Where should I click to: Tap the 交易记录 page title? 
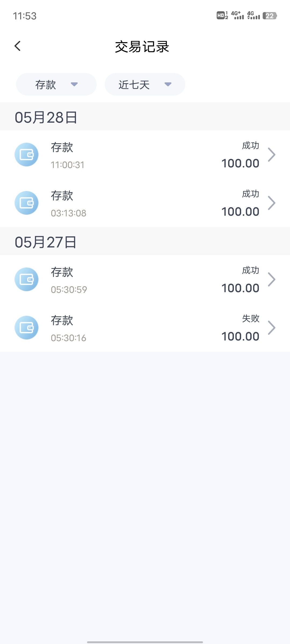click(142, 47)
